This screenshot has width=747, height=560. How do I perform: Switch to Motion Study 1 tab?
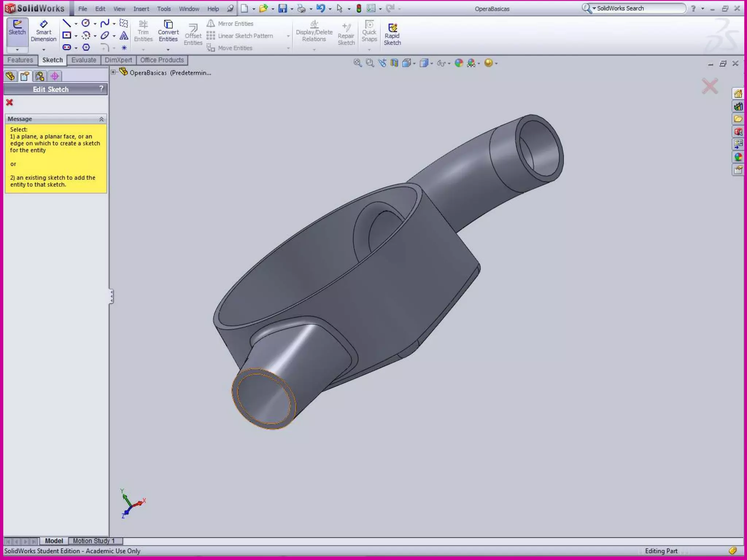point(94,541)
